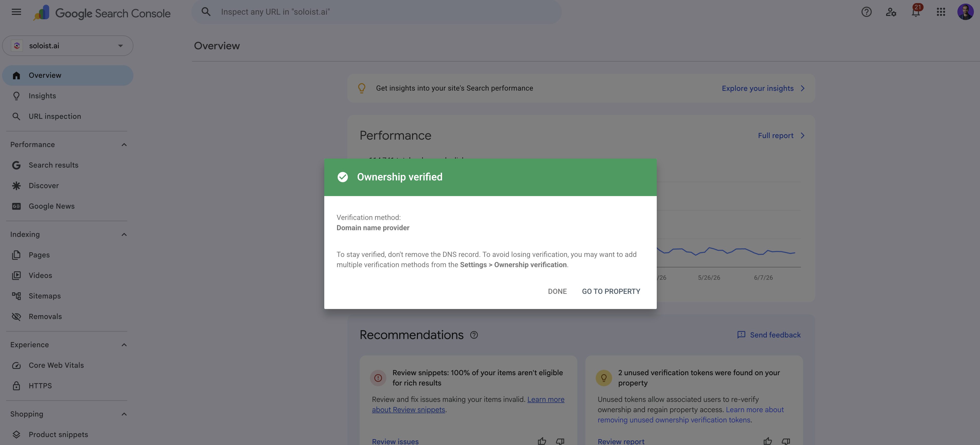Open the account profile avatar

click(x=965, y=12)
